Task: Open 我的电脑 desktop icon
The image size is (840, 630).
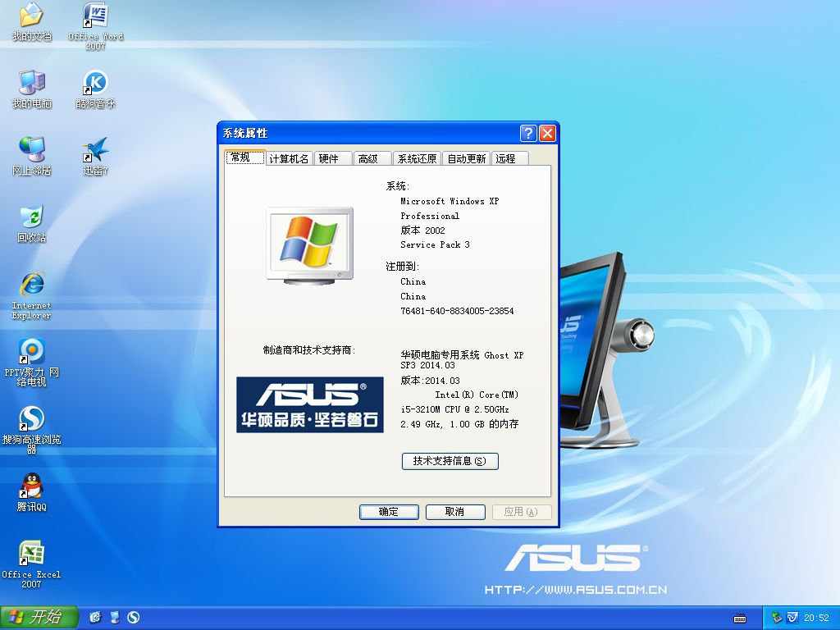Action: coord(31,83)
